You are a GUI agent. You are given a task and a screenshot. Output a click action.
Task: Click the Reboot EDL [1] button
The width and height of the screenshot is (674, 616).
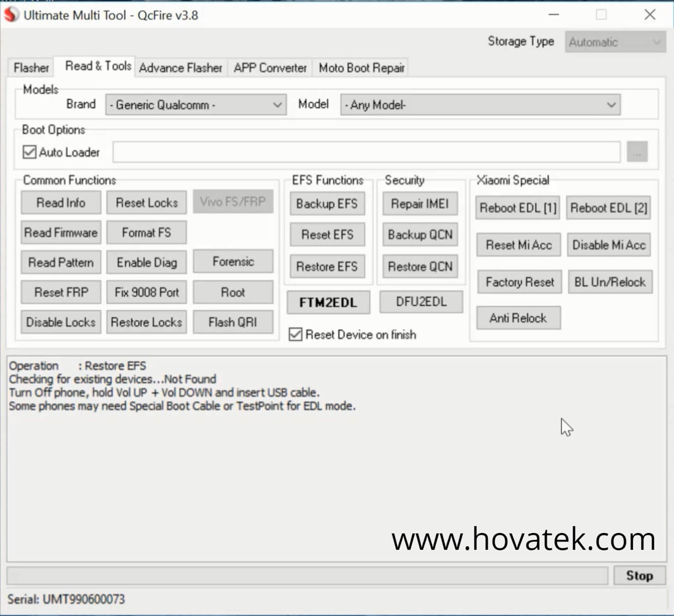(518, 208)
